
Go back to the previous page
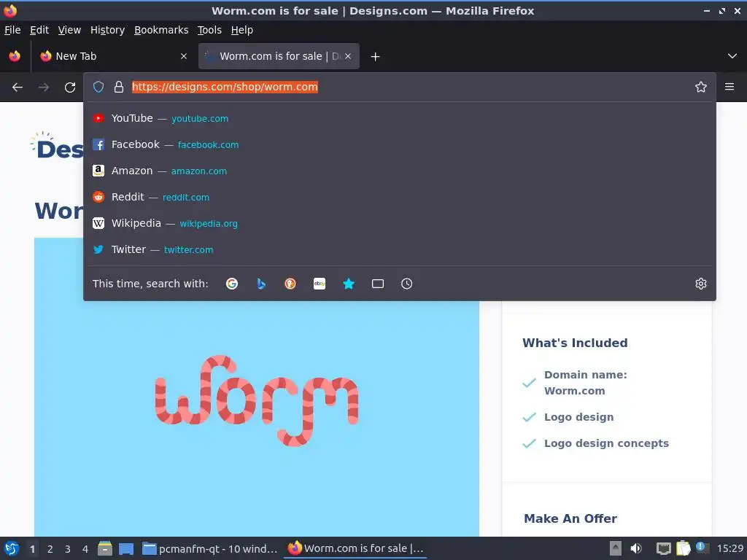coord(18,87)
